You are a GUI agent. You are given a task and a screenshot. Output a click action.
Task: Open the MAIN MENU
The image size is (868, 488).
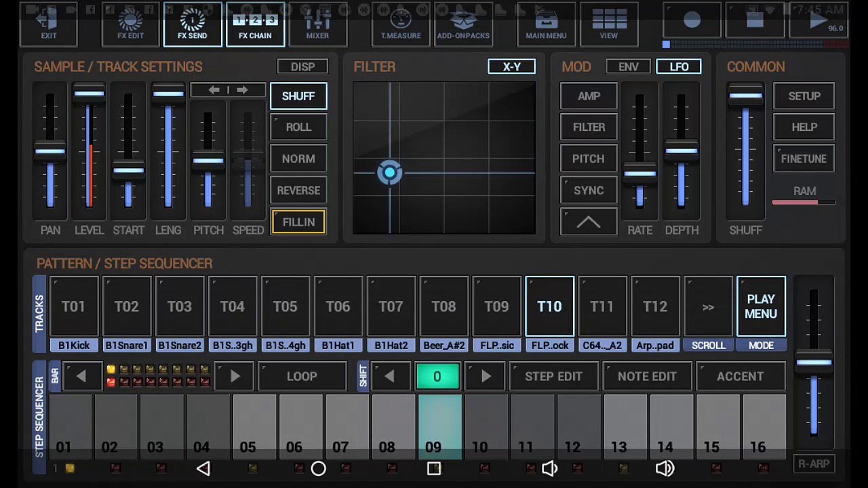(x=546, y=24)
